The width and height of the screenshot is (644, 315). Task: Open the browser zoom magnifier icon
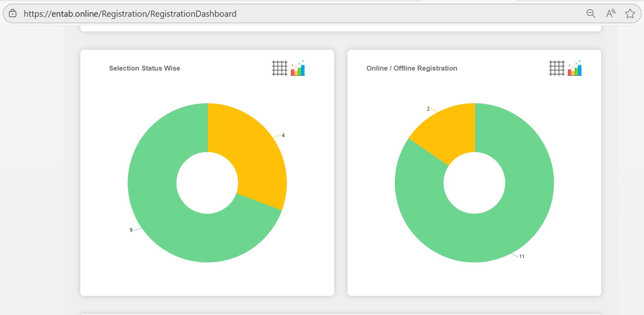(x=591, y=13)
